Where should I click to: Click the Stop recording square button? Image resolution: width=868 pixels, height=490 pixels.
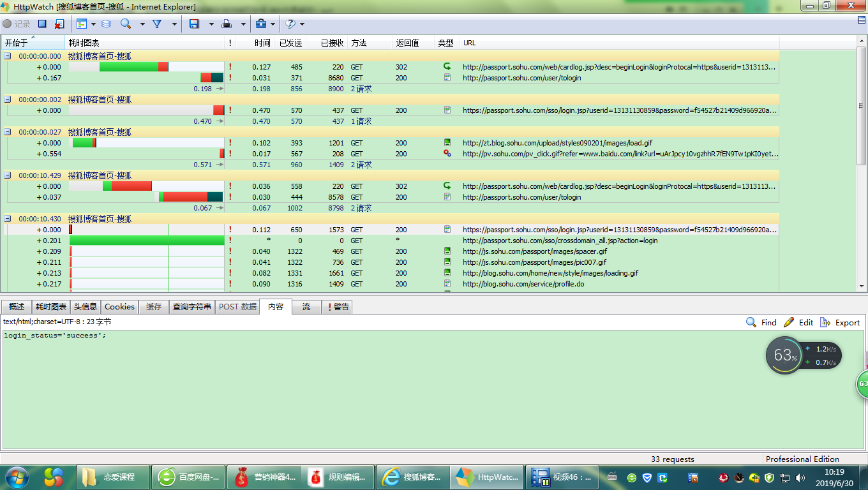click(42, 24)
